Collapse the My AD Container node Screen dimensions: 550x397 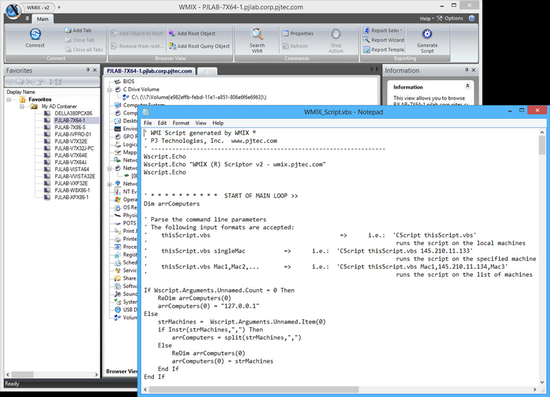coord(22,106)
